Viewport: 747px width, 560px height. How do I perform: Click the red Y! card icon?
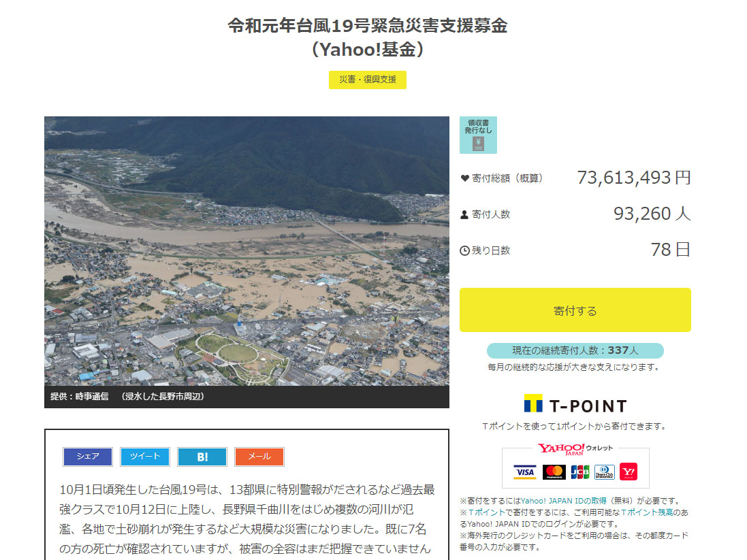tap(629, 472)
